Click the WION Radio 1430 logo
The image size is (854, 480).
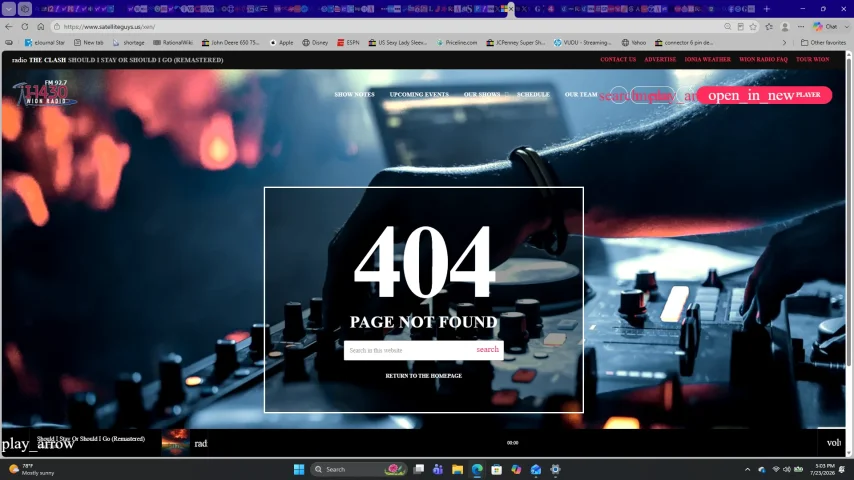click(45, 93)
